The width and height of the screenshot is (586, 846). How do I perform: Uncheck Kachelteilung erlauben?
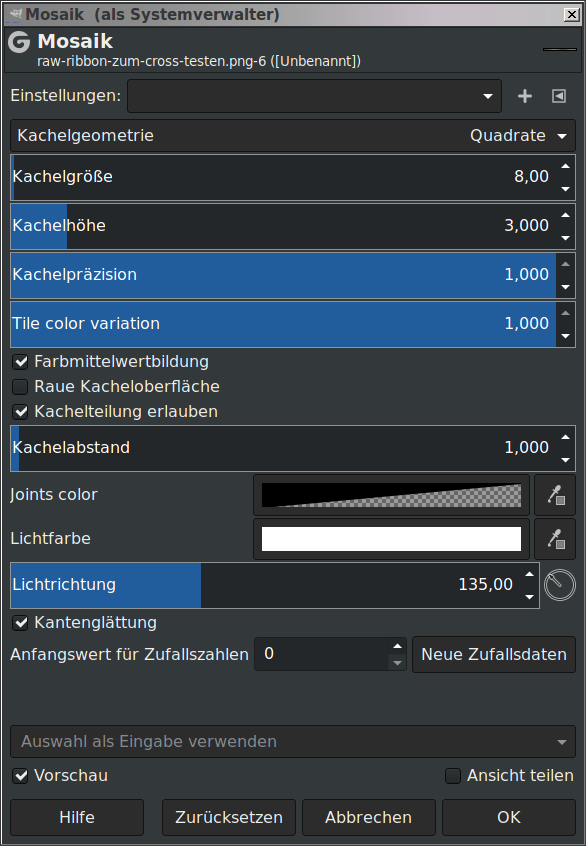21,412
